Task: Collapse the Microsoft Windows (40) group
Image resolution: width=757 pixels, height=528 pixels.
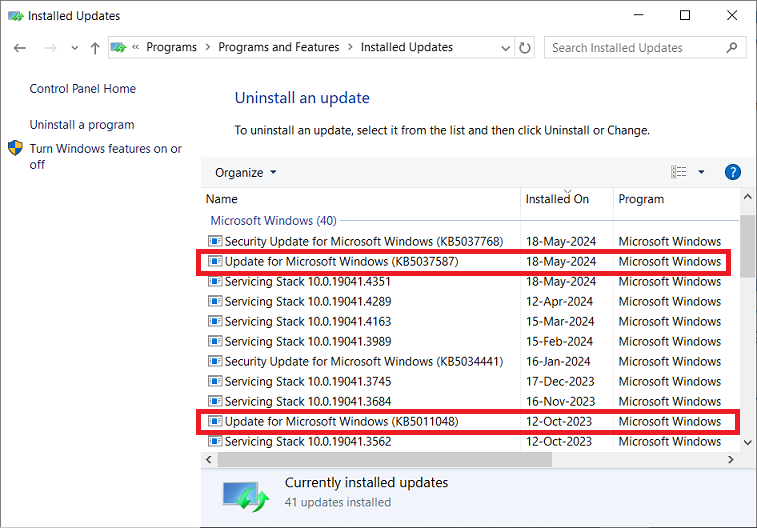Action: click(273, 220)
